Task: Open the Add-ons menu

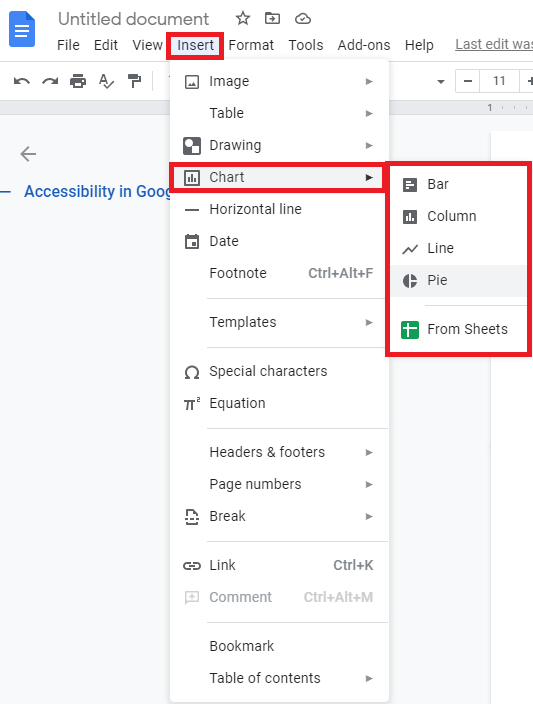Action: tap(364, 45)
